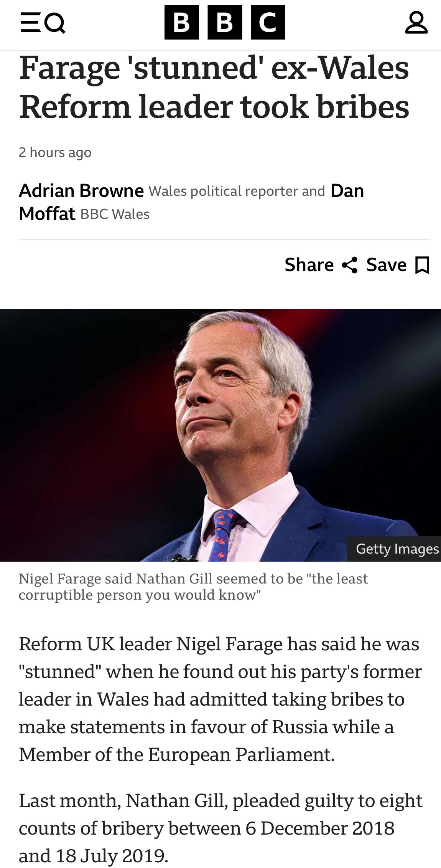Tap the bookmark save icon
The height and width of the screenshot is (868, 441).
[422, 265]
